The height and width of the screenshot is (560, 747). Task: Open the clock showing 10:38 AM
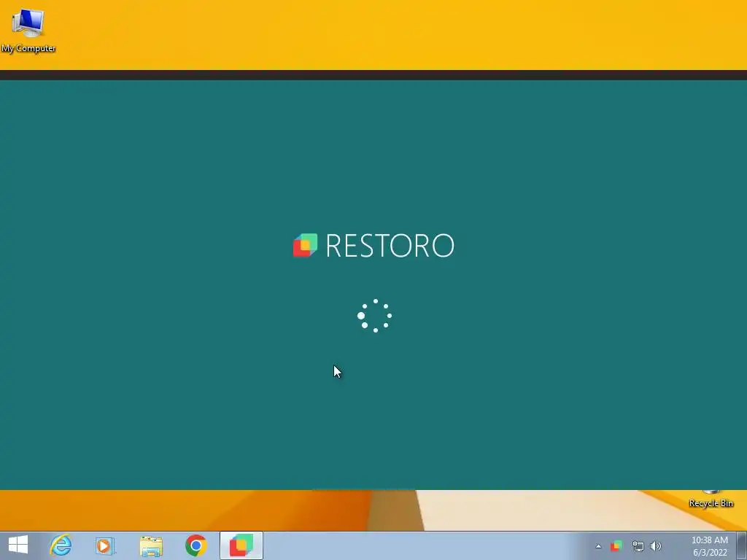(x=710, y=546)
